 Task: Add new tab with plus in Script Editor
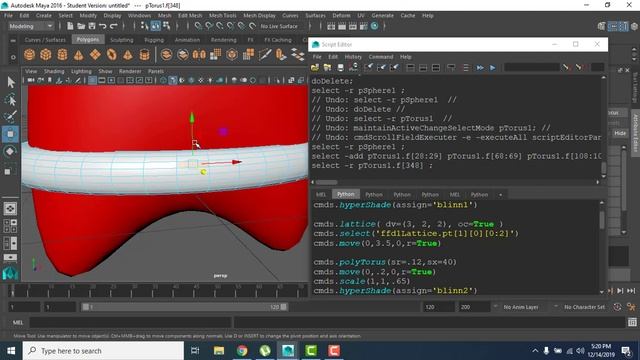500,195
